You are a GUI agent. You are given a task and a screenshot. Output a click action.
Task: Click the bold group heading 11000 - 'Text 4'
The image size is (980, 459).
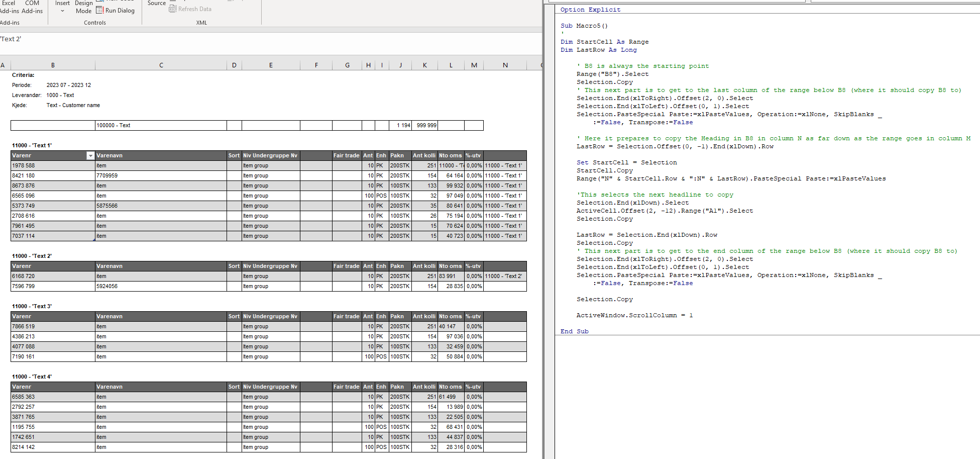coord(32,377)
